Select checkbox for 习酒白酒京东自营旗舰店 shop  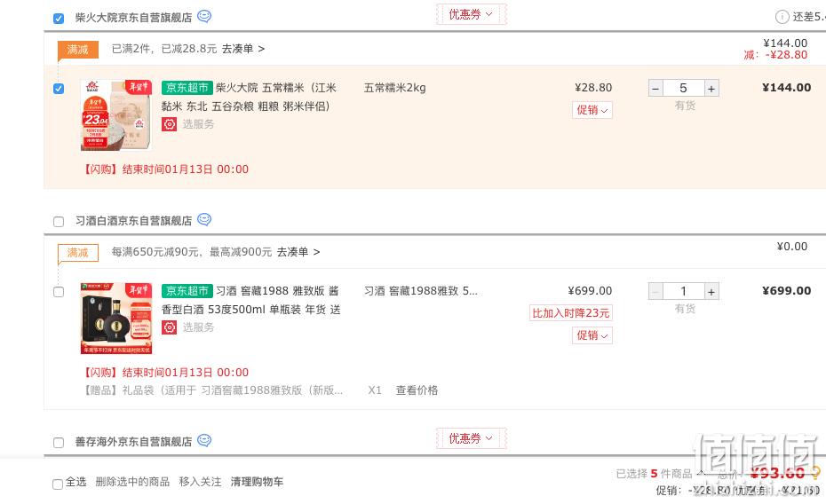59,222
